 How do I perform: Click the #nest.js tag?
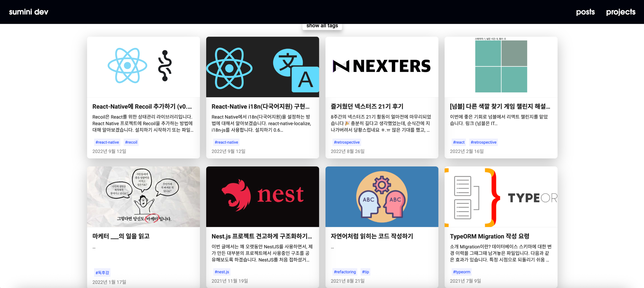222,272
